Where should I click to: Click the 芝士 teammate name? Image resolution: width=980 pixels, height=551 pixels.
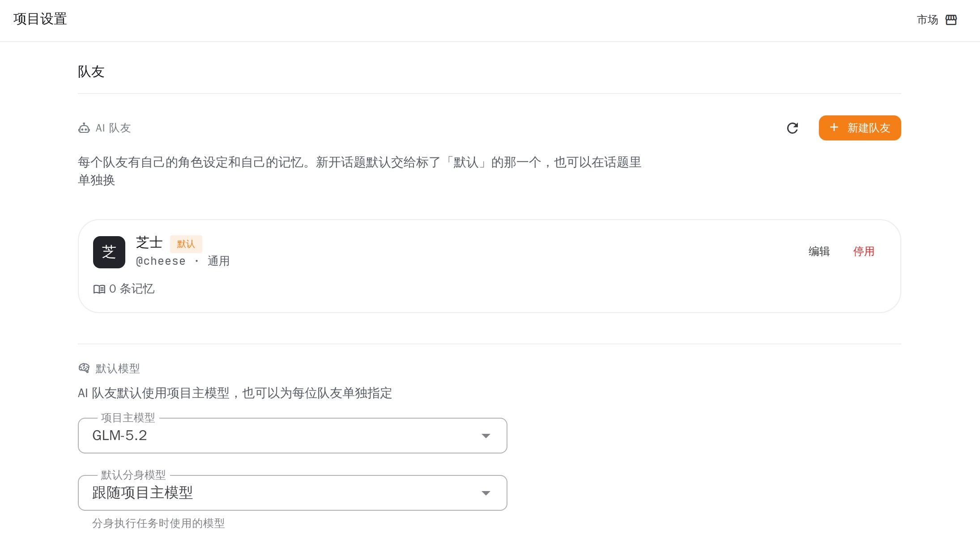tap(149, 243)
